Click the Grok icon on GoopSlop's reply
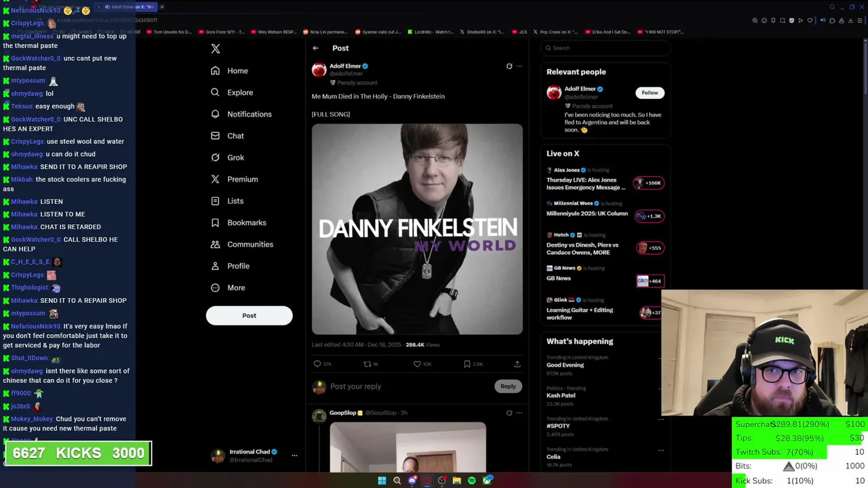868x488 pixels. pyautogui.click(x=509, y=412)
